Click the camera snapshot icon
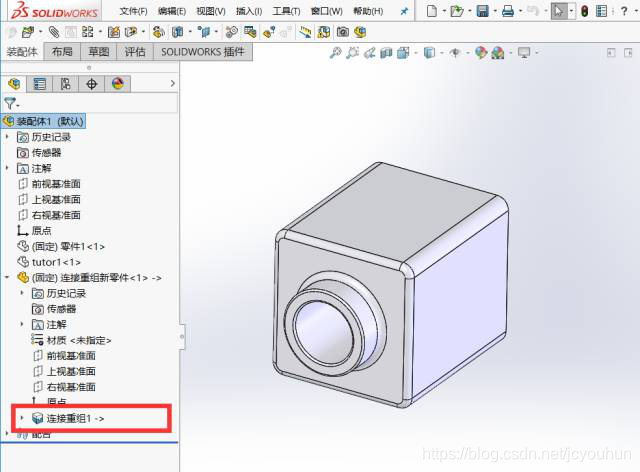The image size is (640, 472). [343, 32]
